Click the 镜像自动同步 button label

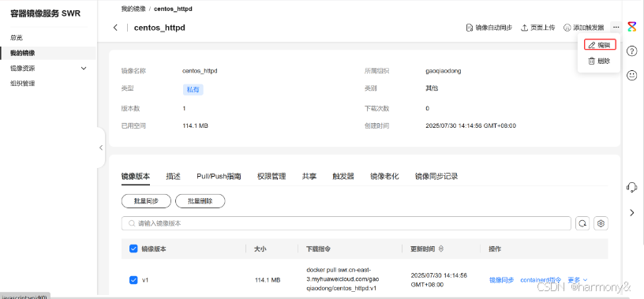(494, 28)
